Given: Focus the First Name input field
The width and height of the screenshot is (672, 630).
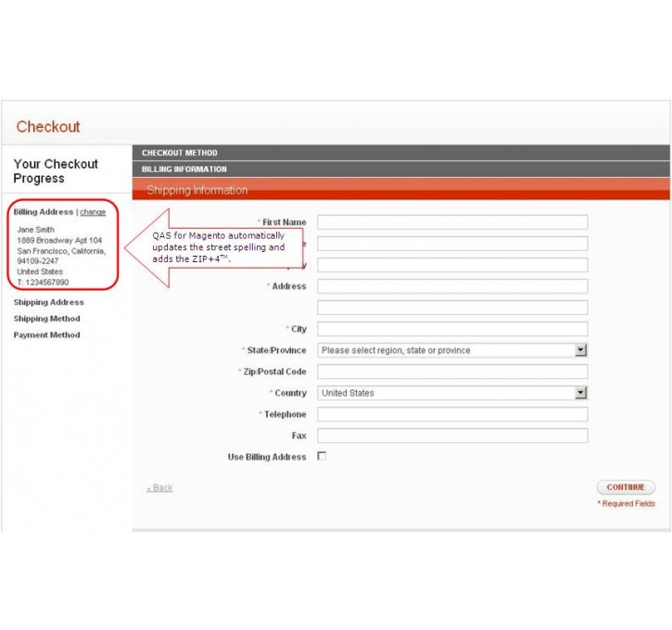Looking at the screenshot, I should (452, 222).
